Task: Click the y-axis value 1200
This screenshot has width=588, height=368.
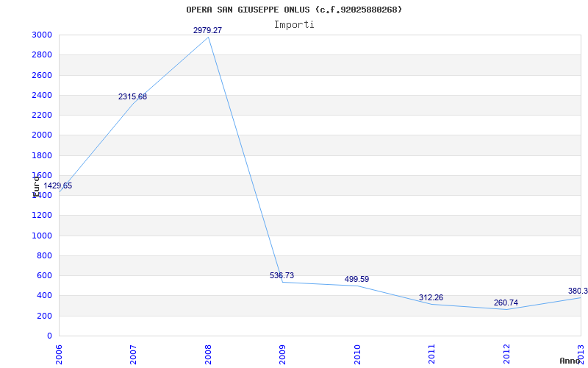Action: point(43,216)
